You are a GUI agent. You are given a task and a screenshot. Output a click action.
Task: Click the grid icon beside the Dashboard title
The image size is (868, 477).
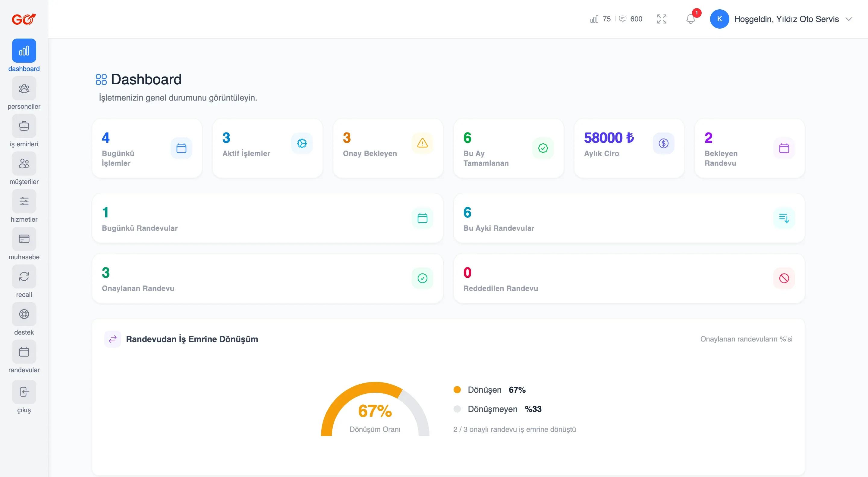click(101, 79)
